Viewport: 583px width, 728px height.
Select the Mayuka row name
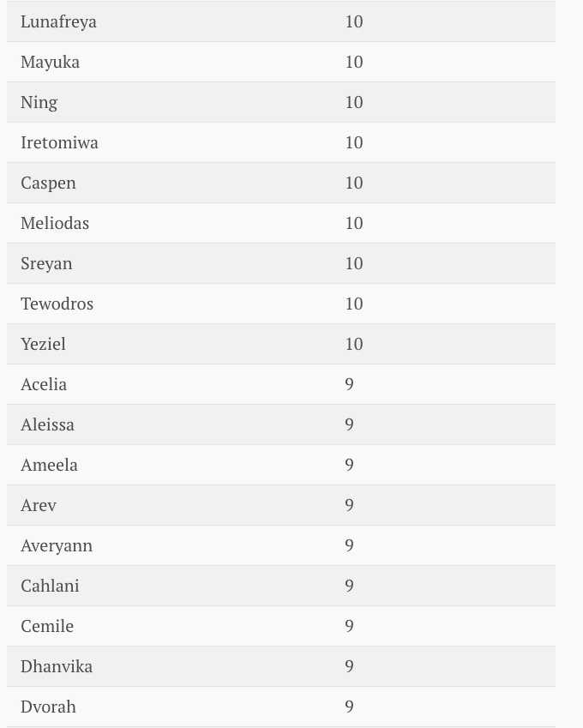click(x=50, y=62)
